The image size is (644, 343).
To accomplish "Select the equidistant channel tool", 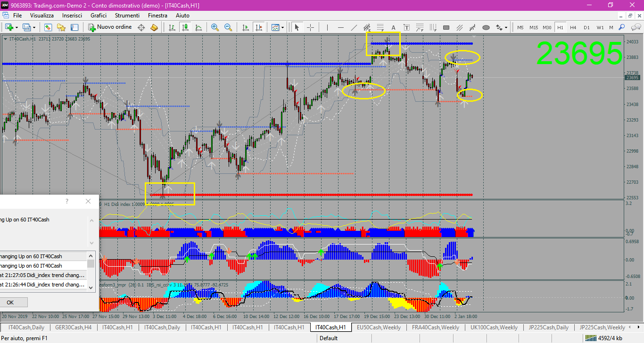I will coord(367,27).
